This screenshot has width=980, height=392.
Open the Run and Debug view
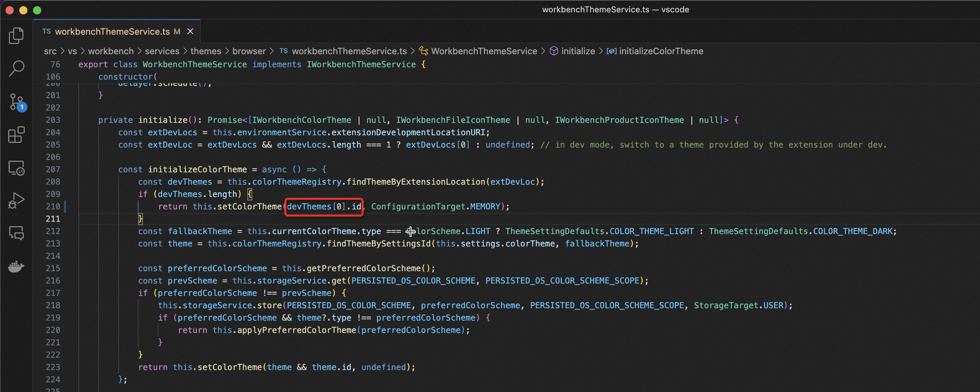pyautogui.click(x=16, y=200)
